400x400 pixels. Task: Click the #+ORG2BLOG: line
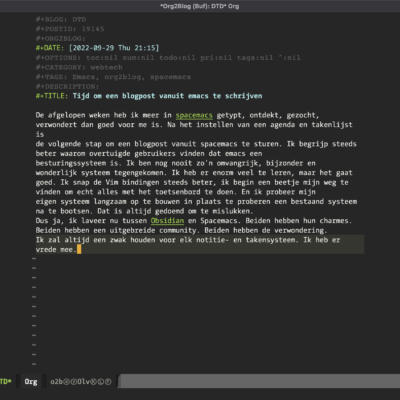(x=60, y=39)
